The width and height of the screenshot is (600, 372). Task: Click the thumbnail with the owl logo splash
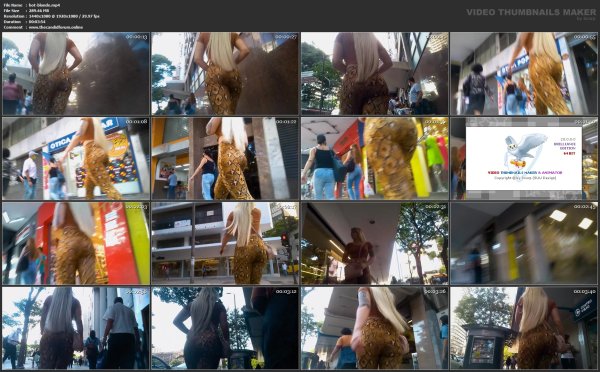(x=524, y=158)
